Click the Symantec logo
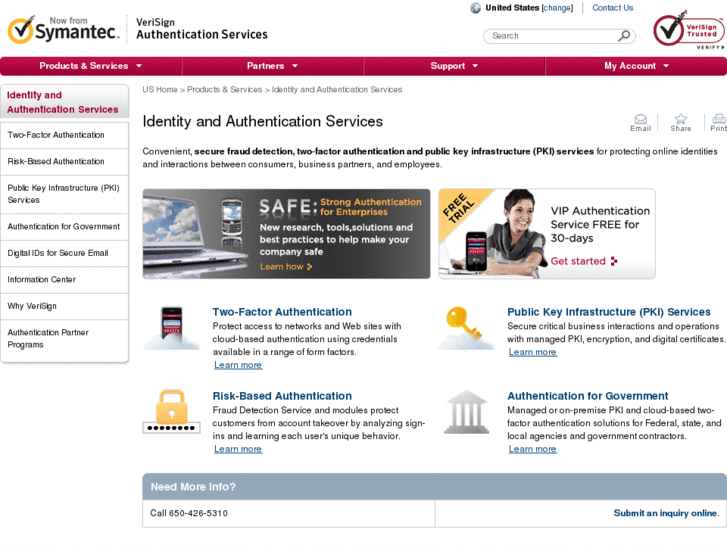727x545 pixels. coord(63,30)
